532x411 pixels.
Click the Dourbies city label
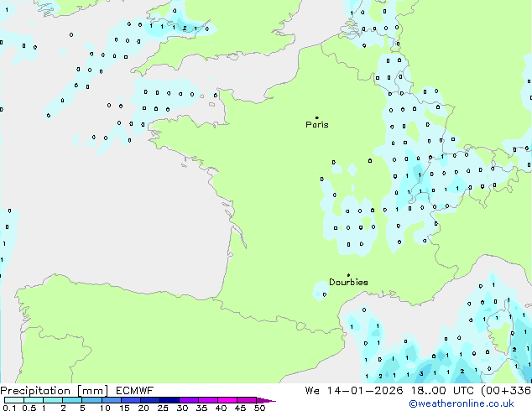[348, 282]
